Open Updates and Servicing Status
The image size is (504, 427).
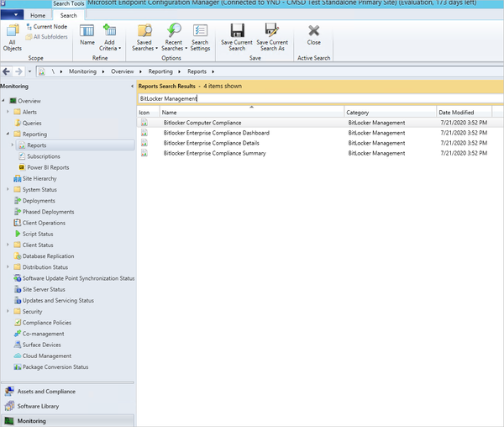[54, 300]
